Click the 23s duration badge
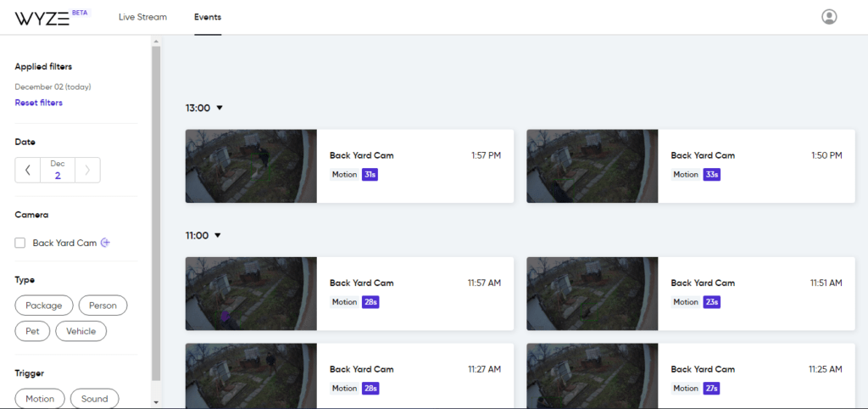Image resolution: width=868 pixels, height=409 pixels. pos(711,302)
